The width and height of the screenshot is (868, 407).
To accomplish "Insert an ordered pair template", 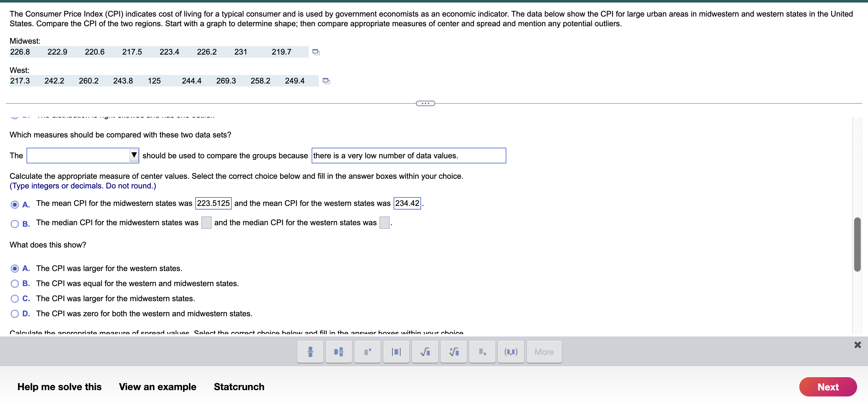I will 511,352.
